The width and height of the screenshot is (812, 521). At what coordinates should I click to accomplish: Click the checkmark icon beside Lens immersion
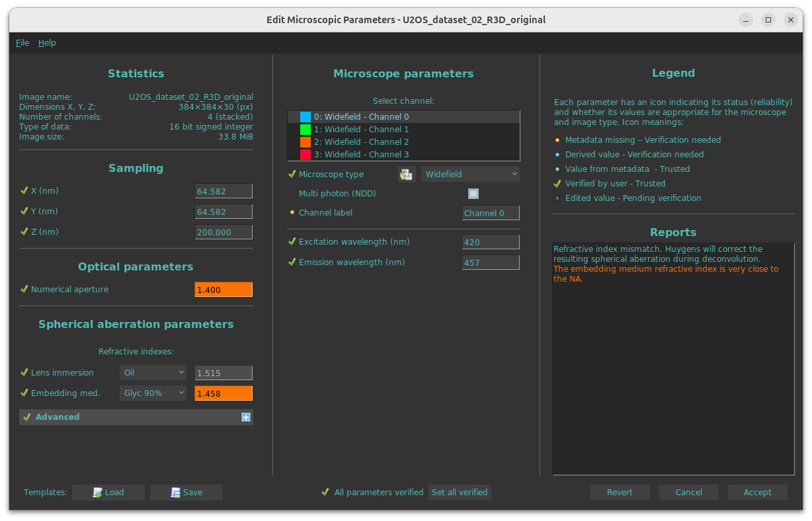[x=24, y=372]
